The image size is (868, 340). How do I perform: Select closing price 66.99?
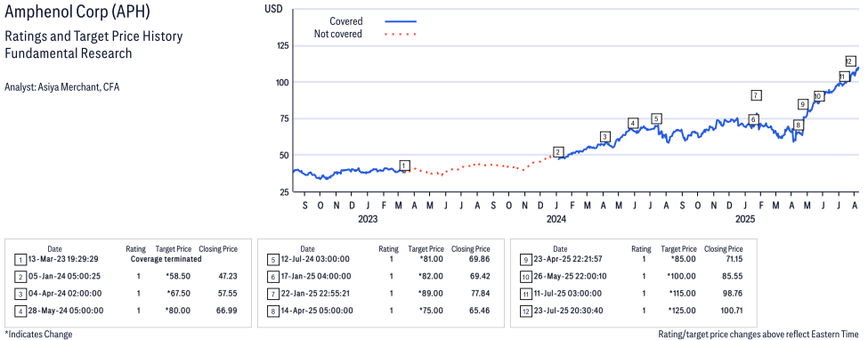(226, 310)
